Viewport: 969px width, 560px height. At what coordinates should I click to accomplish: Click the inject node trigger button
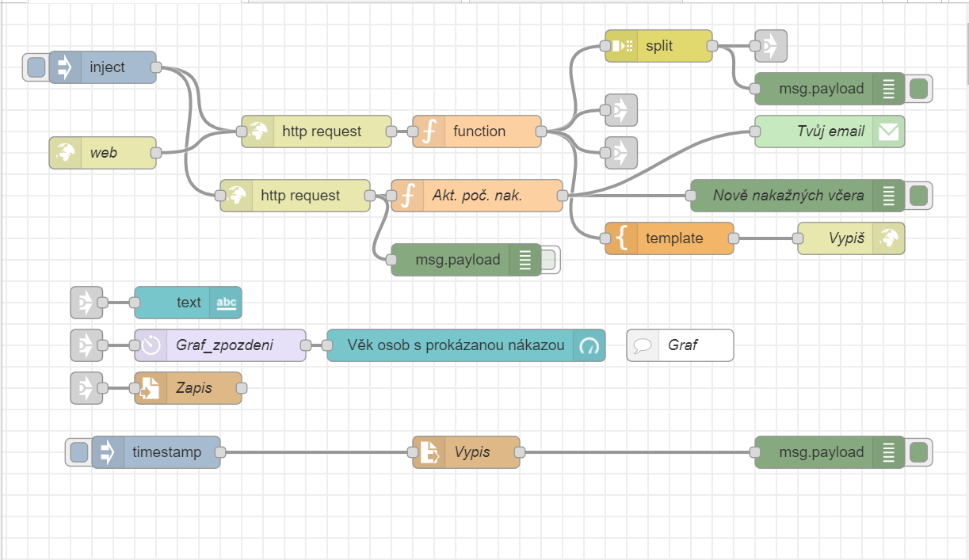(36, 67)
